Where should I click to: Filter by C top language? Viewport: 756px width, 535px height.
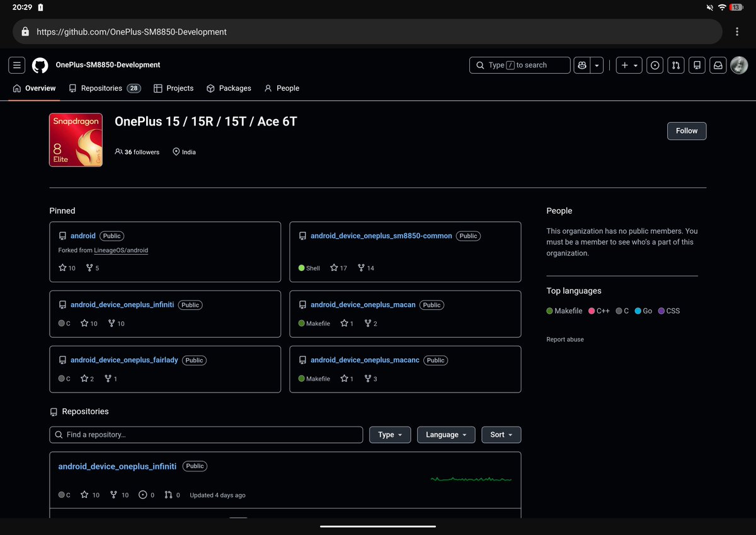(622, 311)
